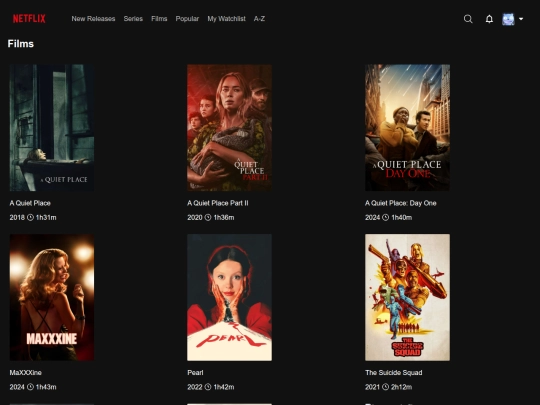Click the '2021' year under The Suicide Squad
This screenshot has width=540, height=405.
[x=373, y=387]
